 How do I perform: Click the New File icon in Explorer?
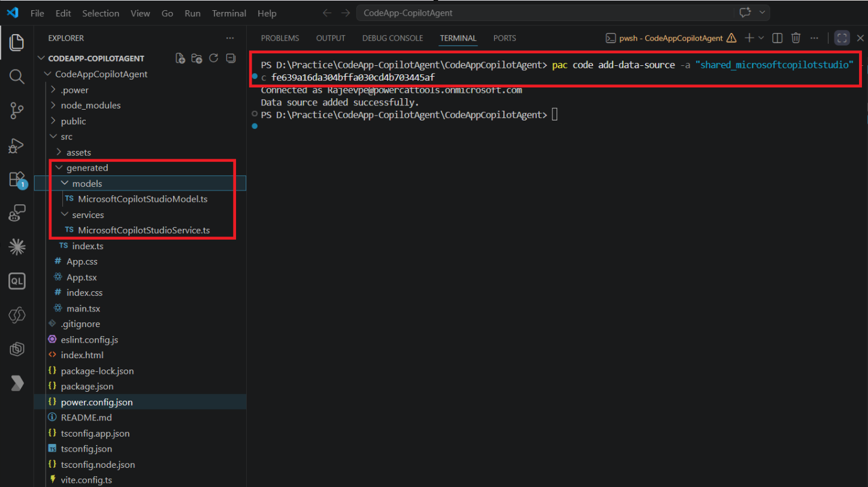[x=180, y=58]
